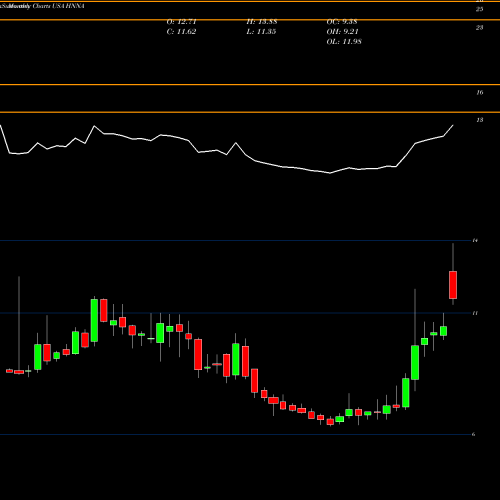This screenshot has width=500, height=500.
Task: Click the price axis label 14
Action: [x=475, y=240]
